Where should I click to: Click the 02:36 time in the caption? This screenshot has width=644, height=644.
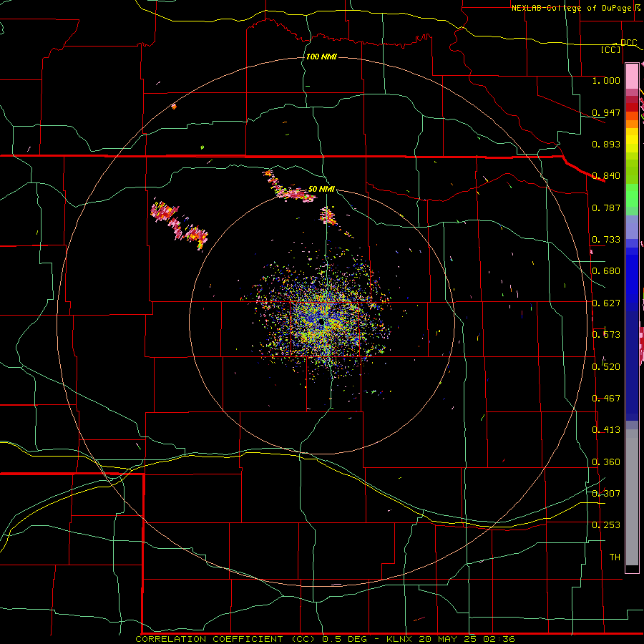[x=499, y=639]
